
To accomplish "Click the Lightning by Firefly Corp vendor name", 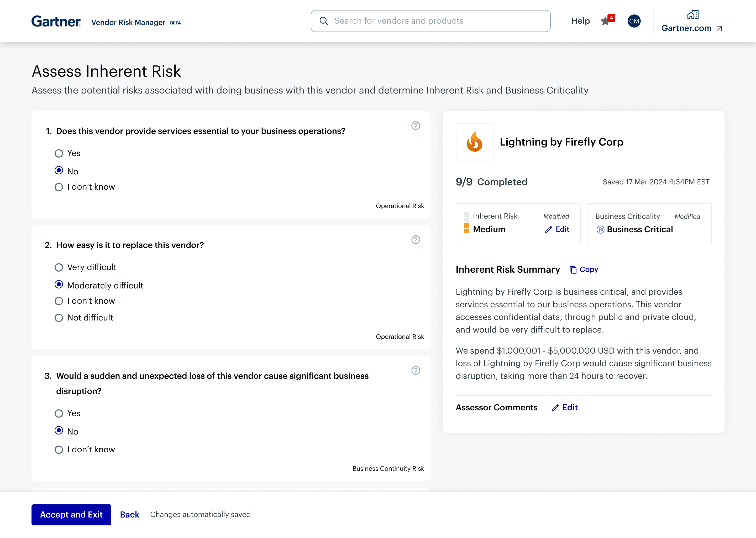I will tap(561, 142).
